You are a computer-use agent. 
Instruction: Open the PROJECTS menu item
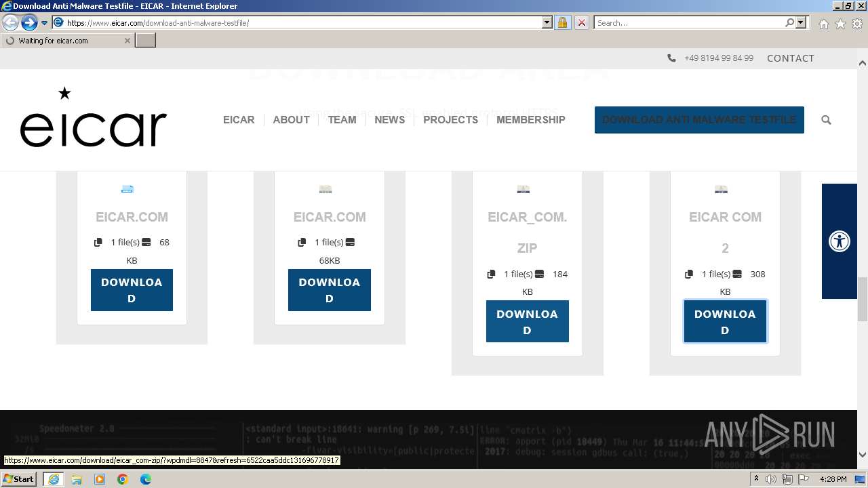point(450,119)
